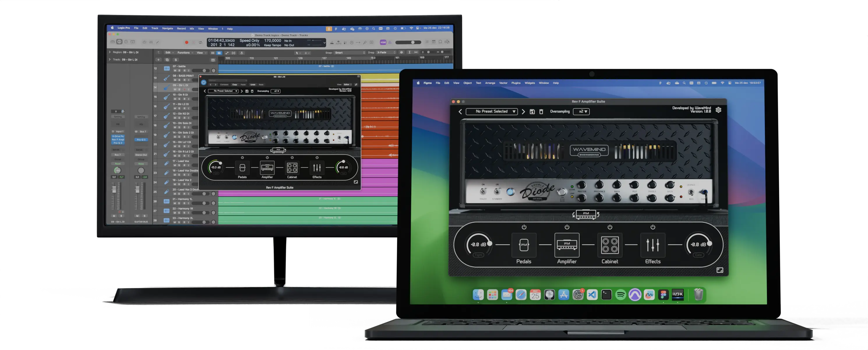Open No Preset Selected dropdown on laptop plugin
868x350 pixels.
pos(492,112)
